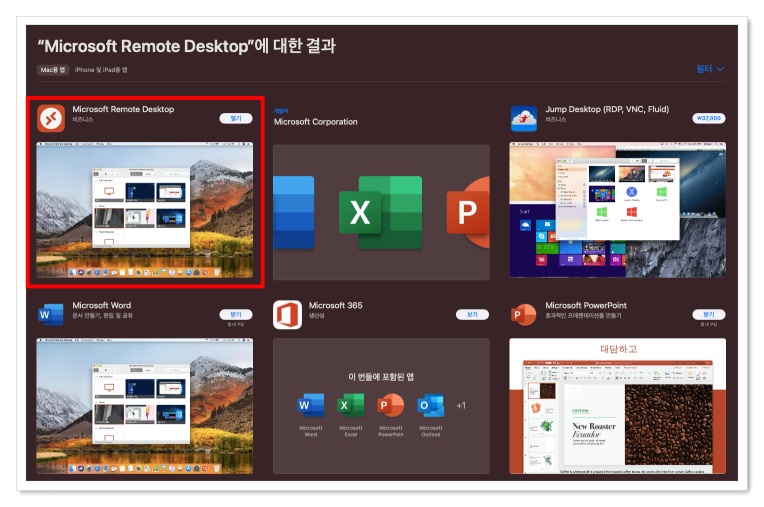
Task: Click the Excel icon in the bundle list
Action: point(351,405)
